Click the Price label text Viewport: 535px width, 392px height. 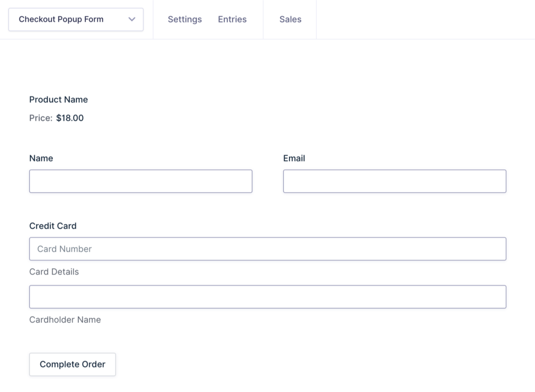40,118
